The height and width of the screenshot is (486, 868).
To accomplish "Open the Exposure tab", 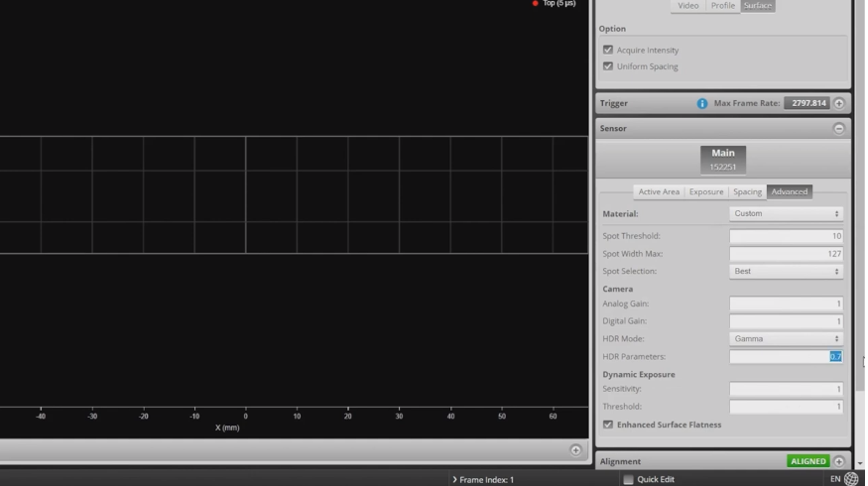I will 705,192.
